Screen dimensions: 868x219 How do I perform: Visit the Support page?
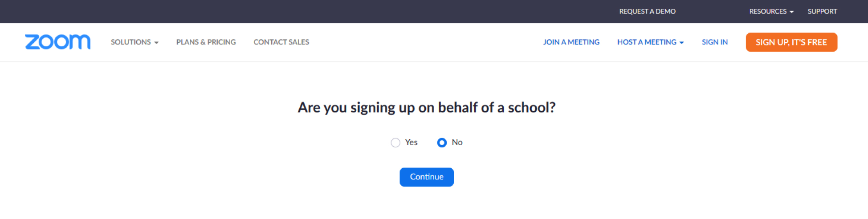[822, 12]
